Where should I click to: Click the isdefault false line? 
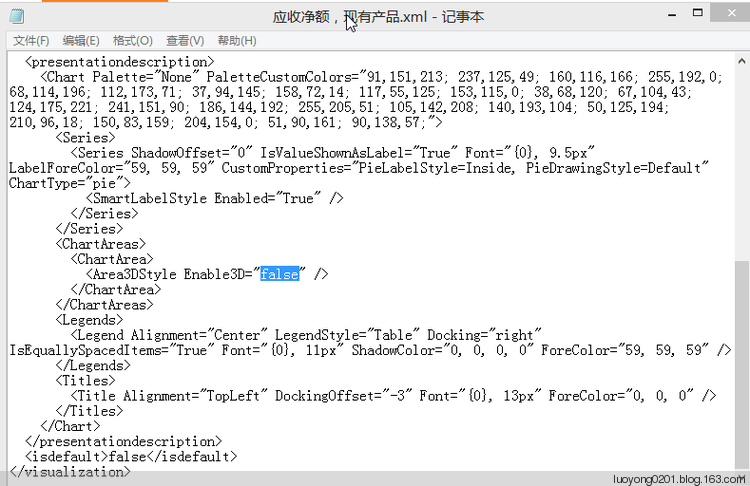pos(131,456)
